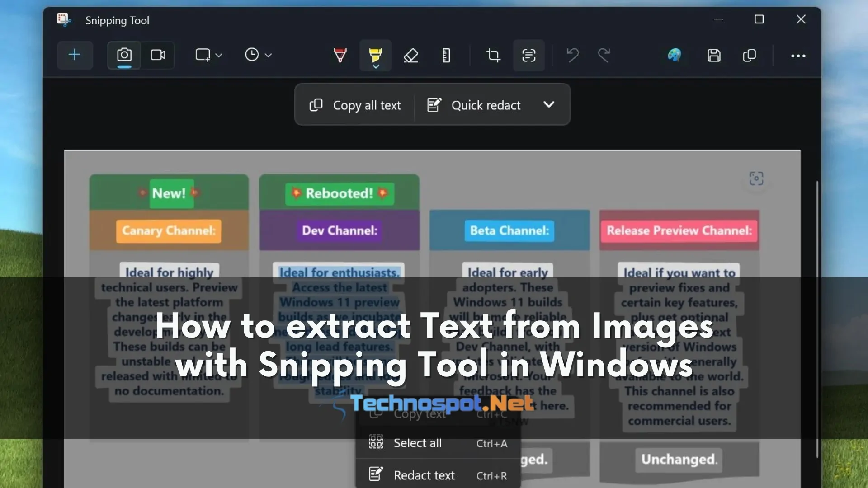Click Copy all text button

(355, 105)
